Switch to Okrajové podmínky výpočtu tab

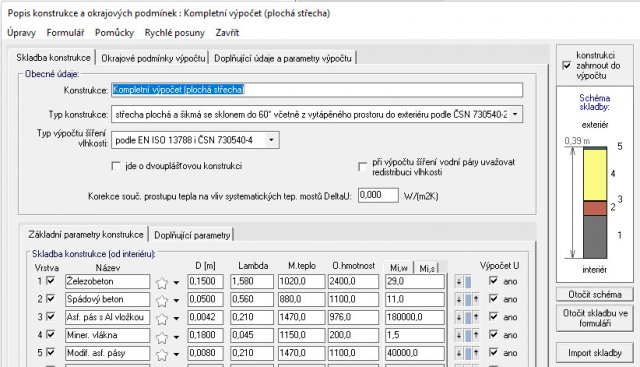153,58
